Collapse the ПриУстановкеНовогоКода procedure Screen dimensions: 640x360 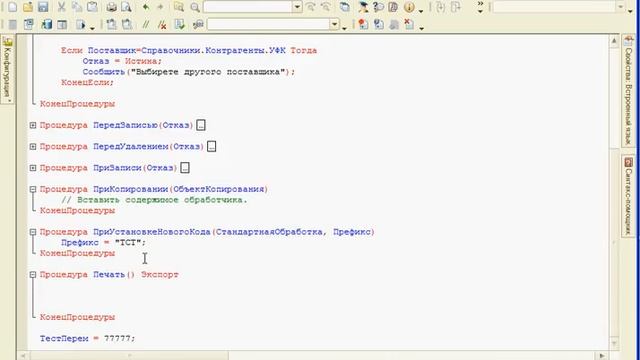coord(33,232)
